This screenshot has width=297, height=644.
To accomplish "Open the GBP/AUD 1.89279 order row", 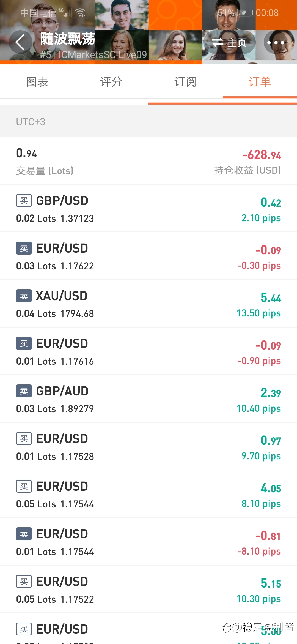I will tap(148, 399).
